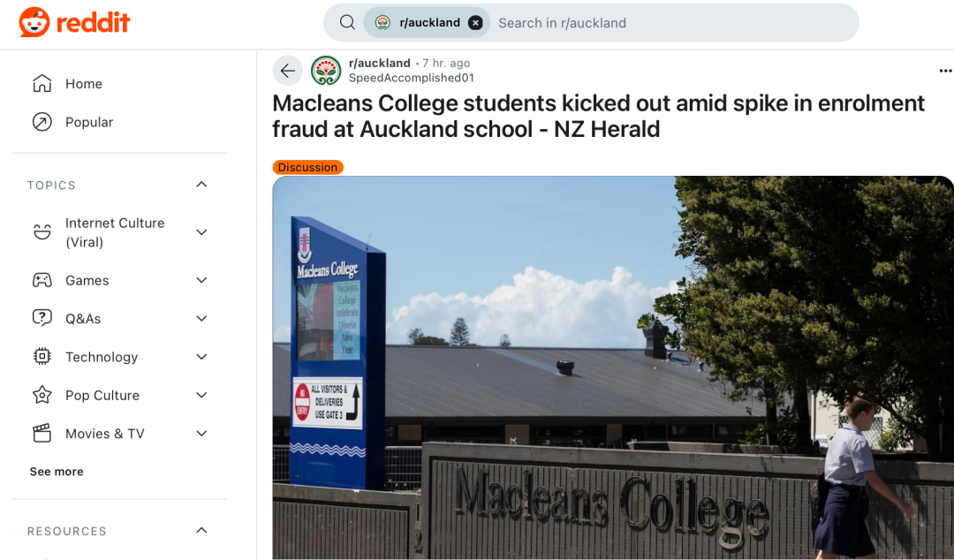Viewport: 954px width, 560px height.
Task: Open the SpeedAccomplished01 user profile
Action: pos(411,78)
